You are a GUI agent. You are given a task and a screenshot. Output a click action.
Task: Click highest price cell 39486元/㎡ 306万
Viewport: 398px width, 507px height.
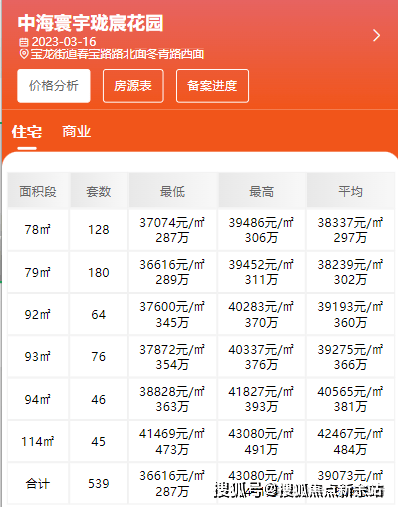[261, 230]
